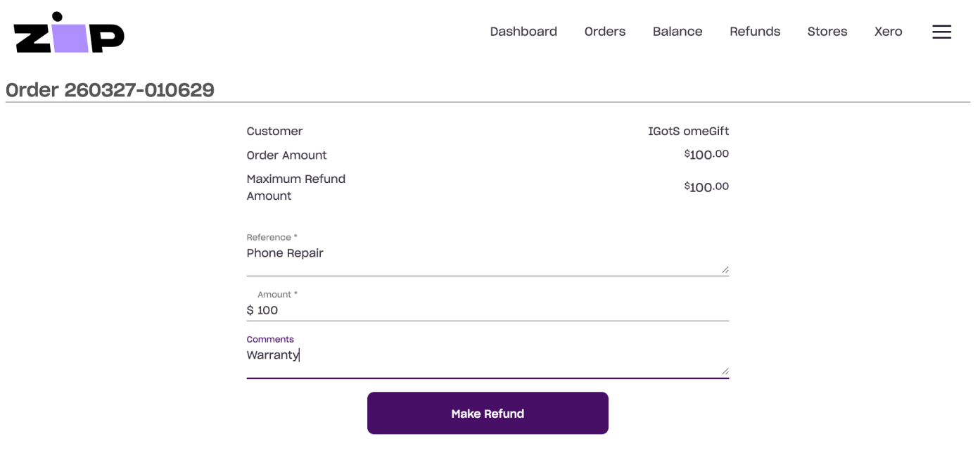980x453 pixels.
Task: Click the Order Amount $100.00 value
Action: coord(706,155)
